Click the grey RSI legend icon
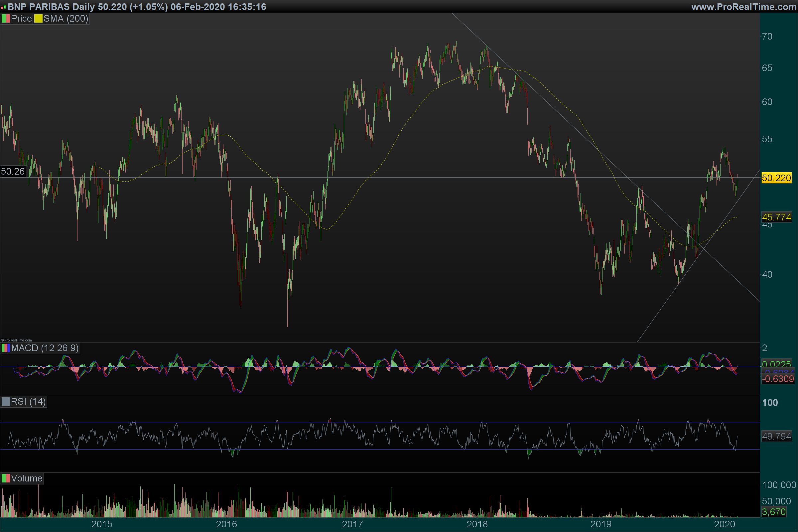The width and height of the screenshot is (798, 532). (x=6, y=402)
